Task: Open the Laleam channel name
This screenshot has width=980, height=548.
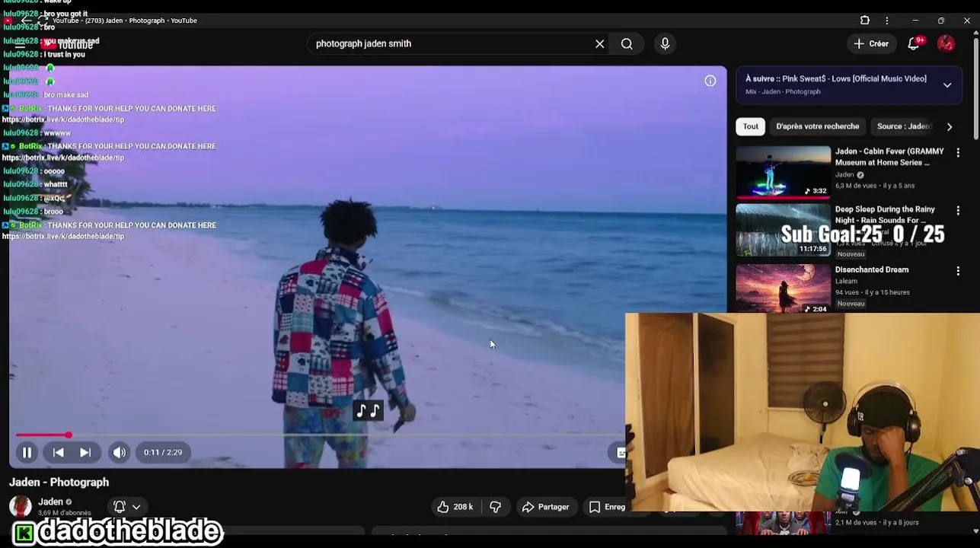Action: [846, 281]
